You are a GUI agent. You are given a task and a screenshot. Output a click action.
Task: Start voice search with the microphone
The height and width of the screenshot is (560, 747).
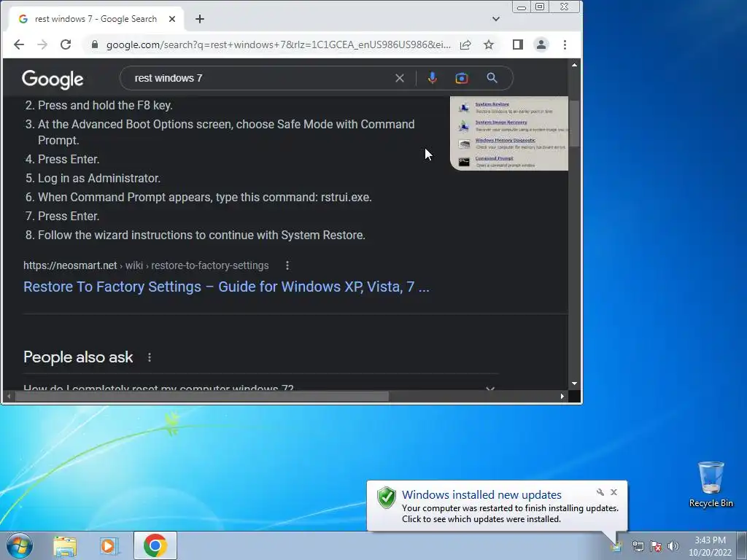(x=432, y=78)
